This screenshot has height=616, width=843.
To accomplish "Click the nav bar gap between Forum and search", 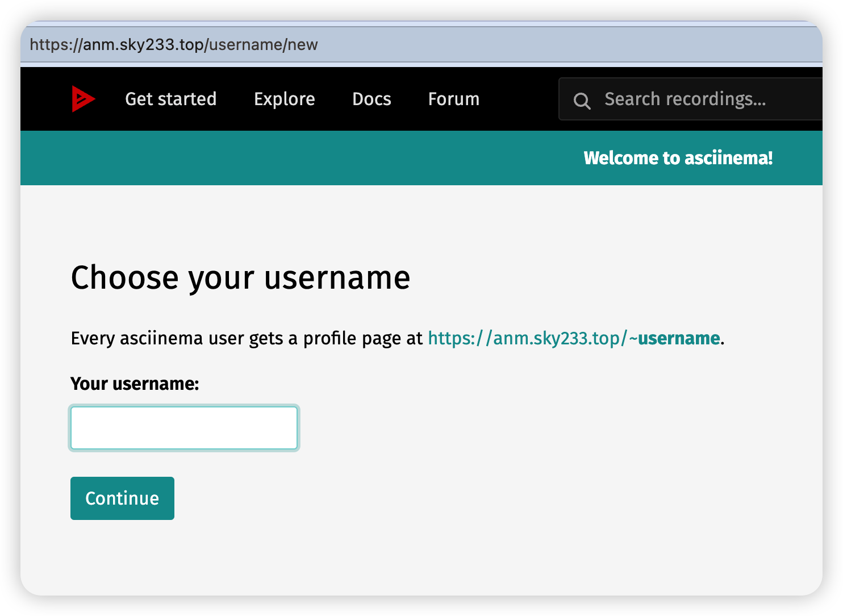I will (519, 99).
